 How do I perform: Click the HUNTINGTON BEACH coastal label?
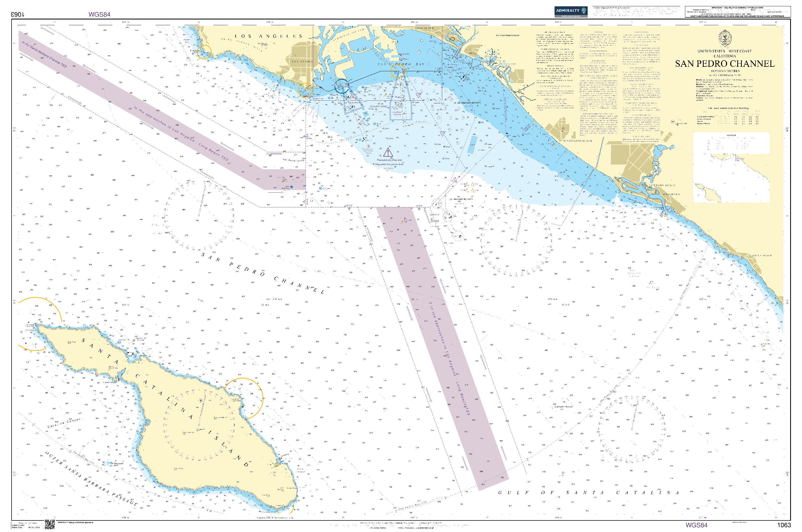(577, 140)
